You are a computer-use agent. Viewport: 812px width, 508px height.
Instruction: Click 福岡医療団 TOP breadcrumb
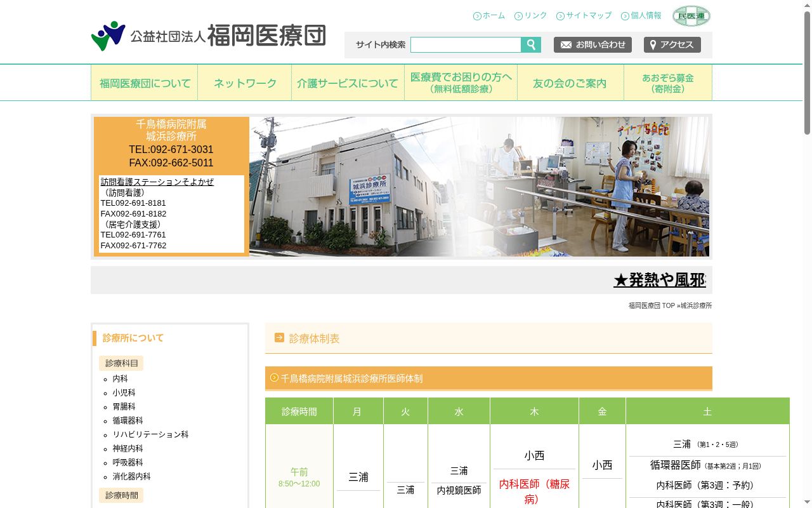(x=652, y=305)
